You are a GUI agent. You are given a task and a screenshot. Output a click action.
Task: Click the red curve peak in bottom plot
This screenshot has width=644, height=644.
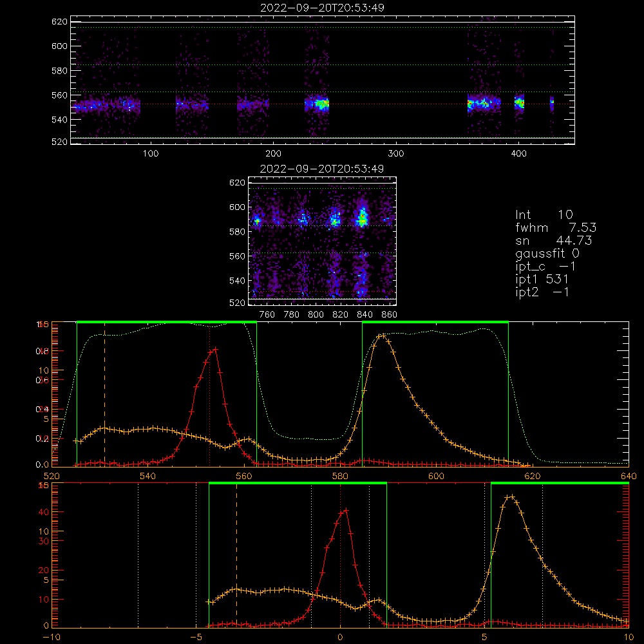[346, 510]
